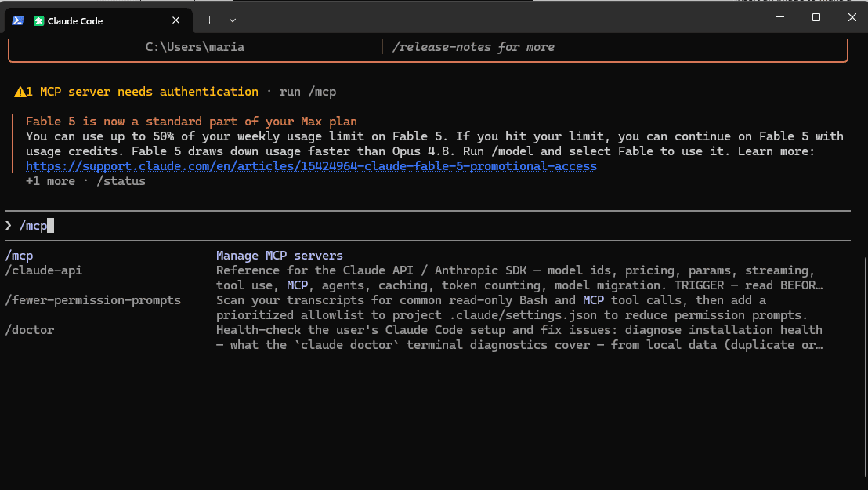
Task: Click the PowerShell icon in the tab
Action: point(18,20)
